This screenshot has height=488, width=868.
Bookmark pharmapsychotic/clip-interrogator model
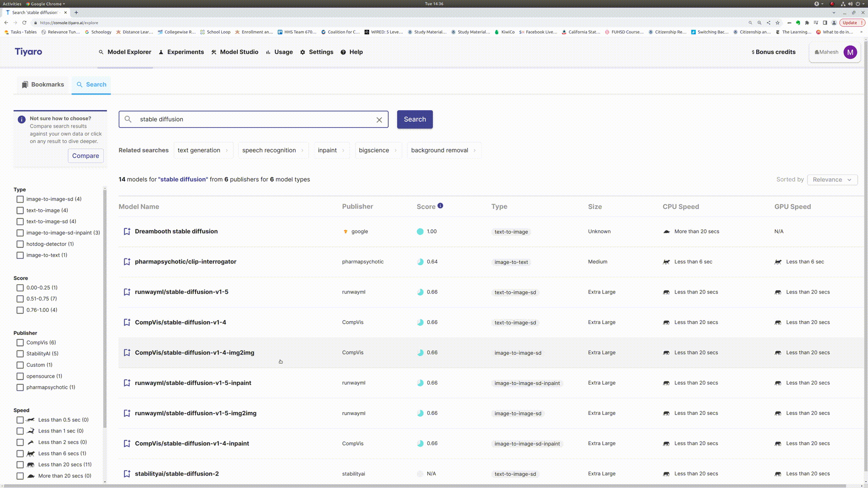point(127,262)
